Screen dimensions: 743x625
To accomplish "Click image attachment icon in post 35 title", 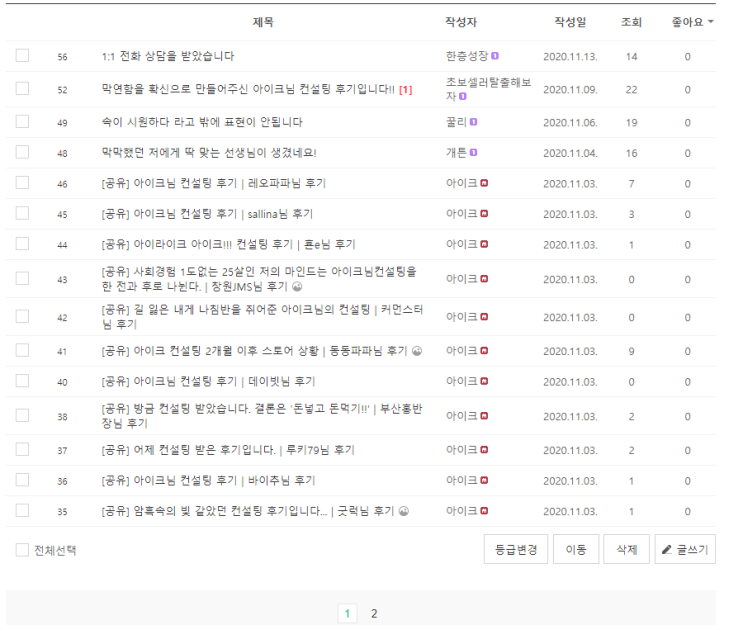I will pos(404,511).
